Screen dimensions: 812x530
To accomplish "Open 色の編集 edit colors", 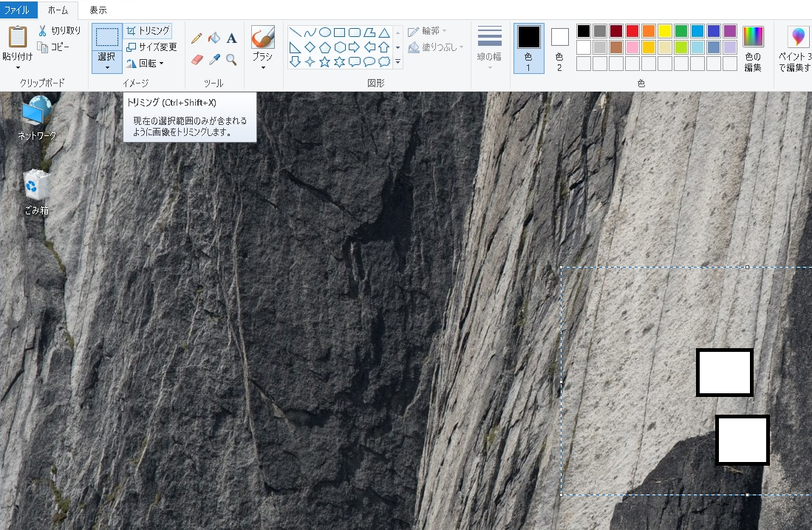I will coord(753,49).
